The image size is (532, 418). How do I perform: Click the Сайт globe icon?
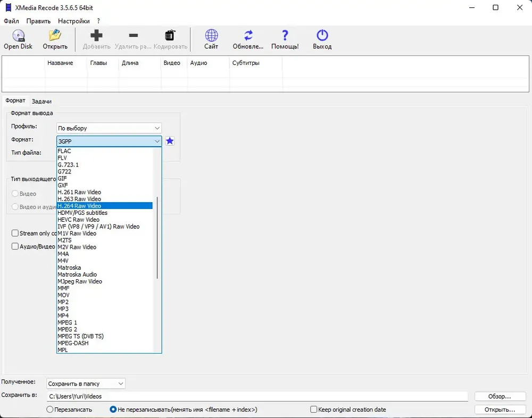click(211, 35)
